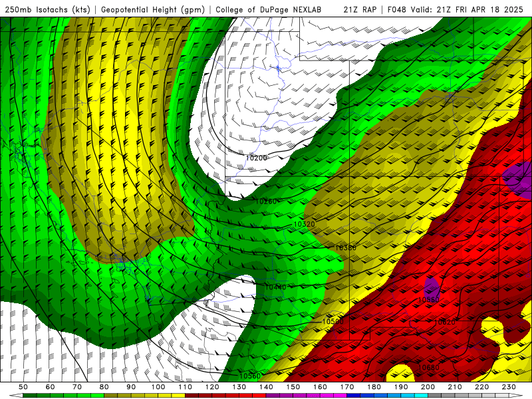
Task: Click legend value 110
Action: click(x=186, y=387)
